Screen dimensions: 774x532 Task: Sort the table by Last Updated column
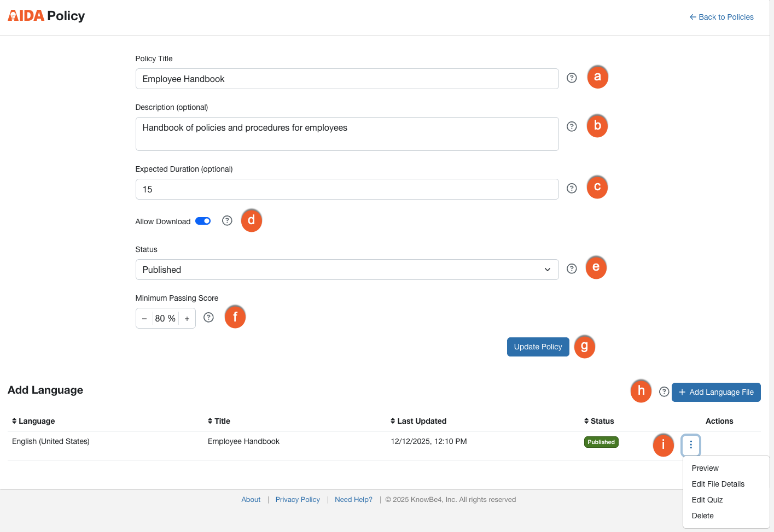coord(418,421)
